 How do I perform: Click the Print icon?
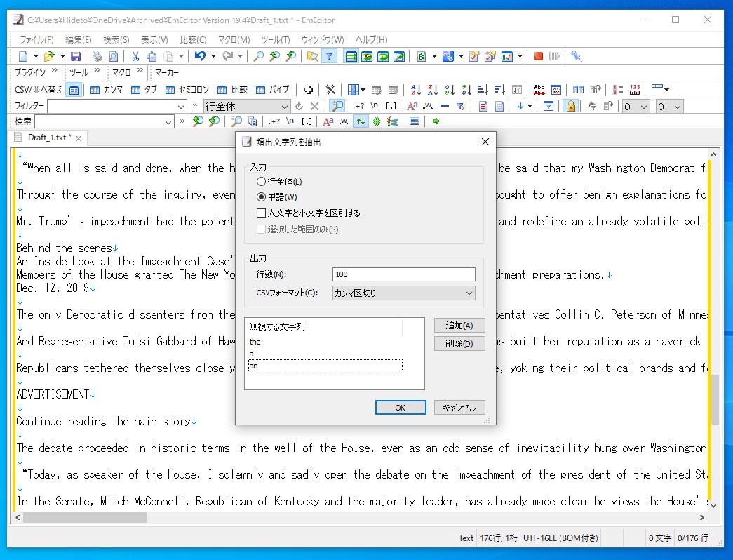pyautogui.click(x=97, y=57)
